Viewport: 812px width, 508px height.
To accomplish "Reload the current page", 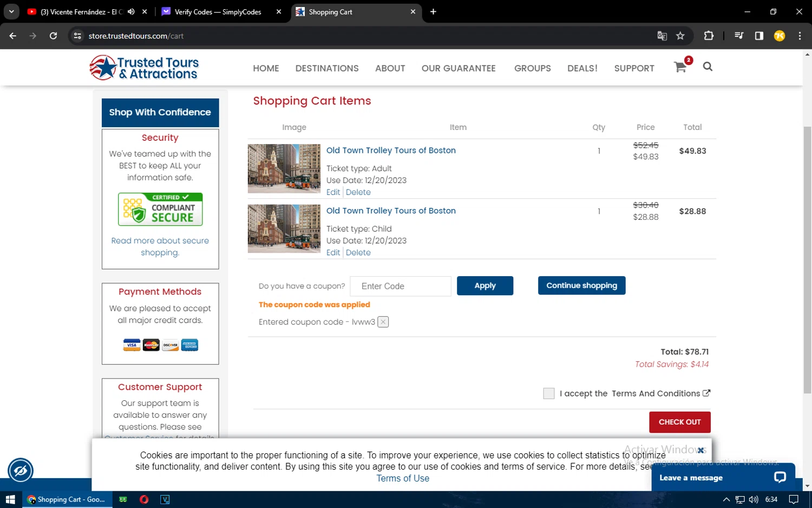I will [x=53, y=36].
